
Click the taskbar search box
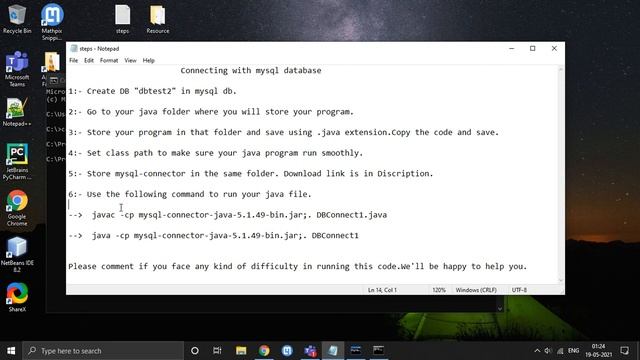pos(103,351)
